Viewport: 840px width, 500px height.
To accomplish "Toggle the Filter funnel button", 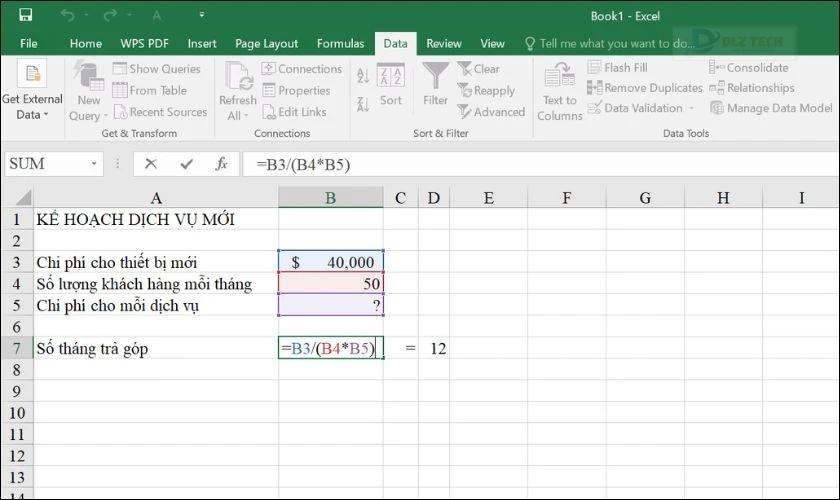I will click(435, 85).
